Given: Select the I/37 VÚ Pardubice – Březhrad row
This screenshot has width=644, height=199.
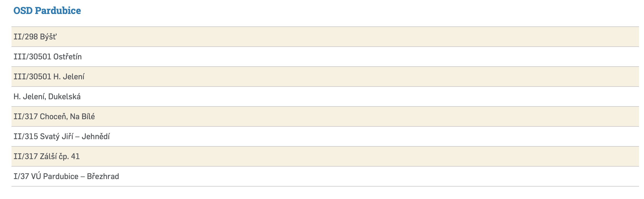Looking at the screenshot, I should click(x=325, y=177).
